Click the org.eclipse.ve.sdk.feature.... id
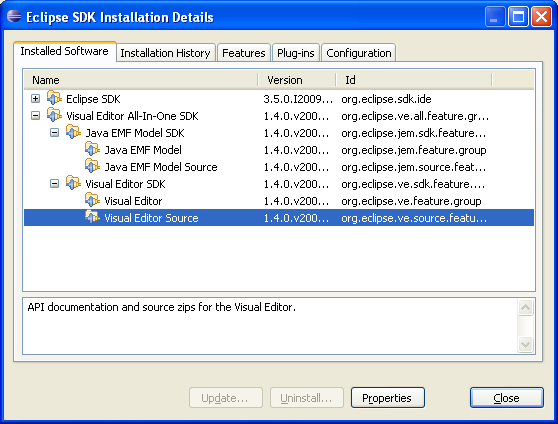This screenshot has height=424, width=558. (x=413, y=184)
